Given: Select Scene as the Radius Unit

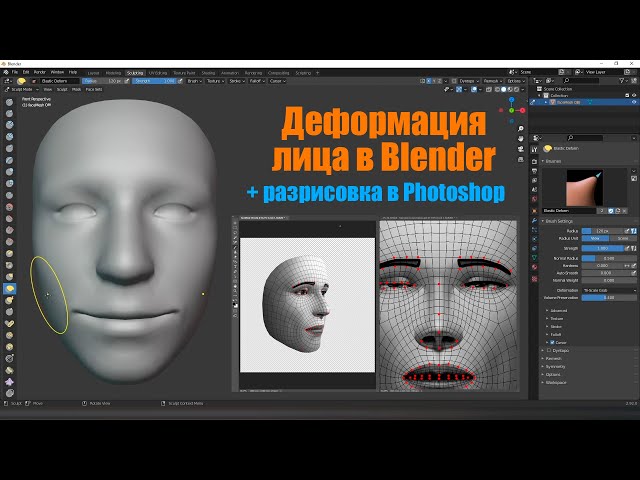Looking at the screenshot, I should click(x=623, y=238).
